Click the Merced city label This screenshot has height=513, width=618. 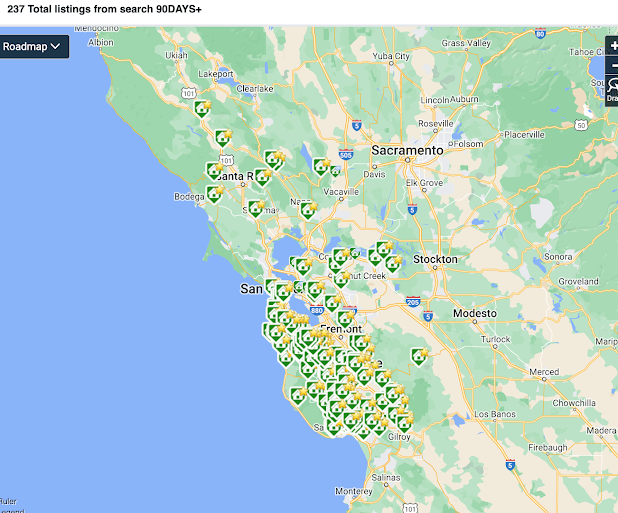[544, 372]
